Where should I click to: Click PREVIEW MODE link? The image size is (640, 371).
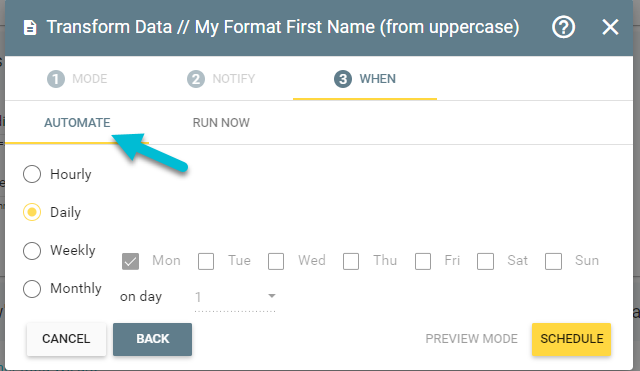point(471,339)
